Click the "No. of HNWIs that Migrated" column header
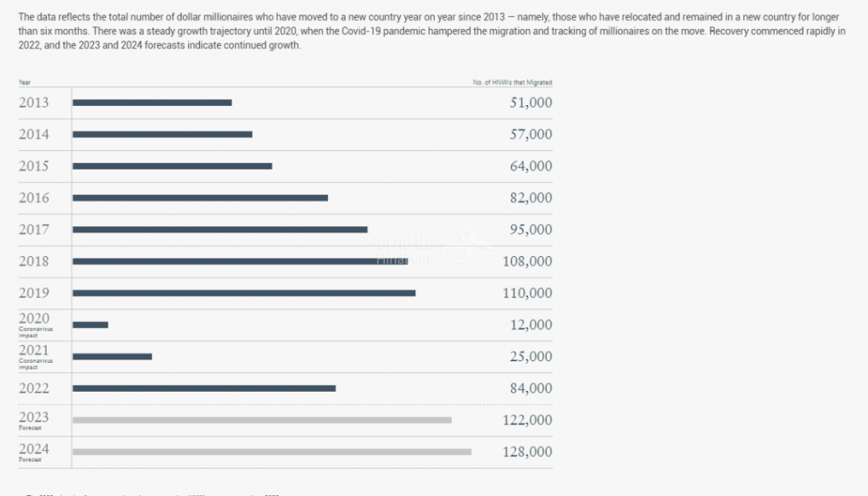This screenshot has width=868, height=496. point(512,82)
